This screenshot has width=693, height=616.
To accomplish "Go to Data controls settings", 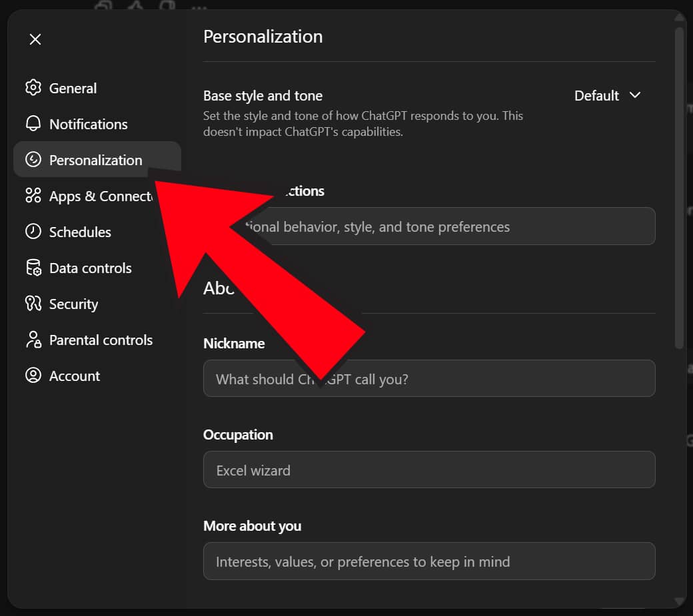I will coord(91,268).
